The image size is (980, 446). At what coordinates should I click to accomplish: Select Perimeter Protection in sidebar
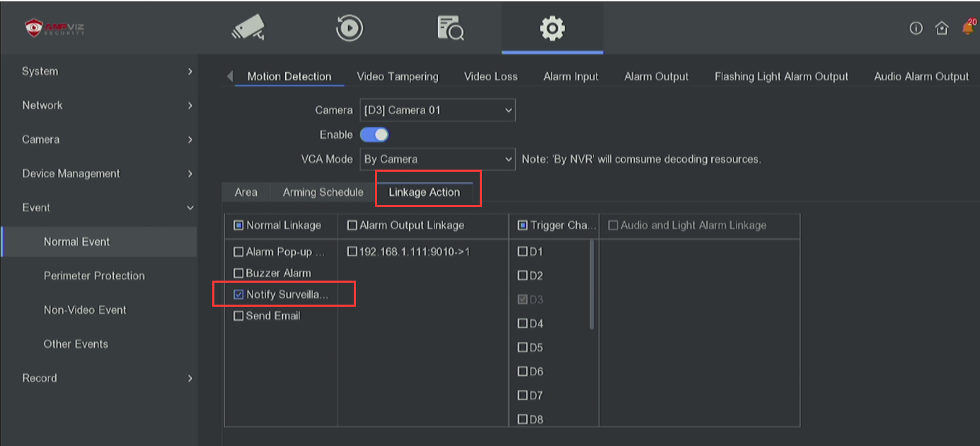(x=94, y=276)
